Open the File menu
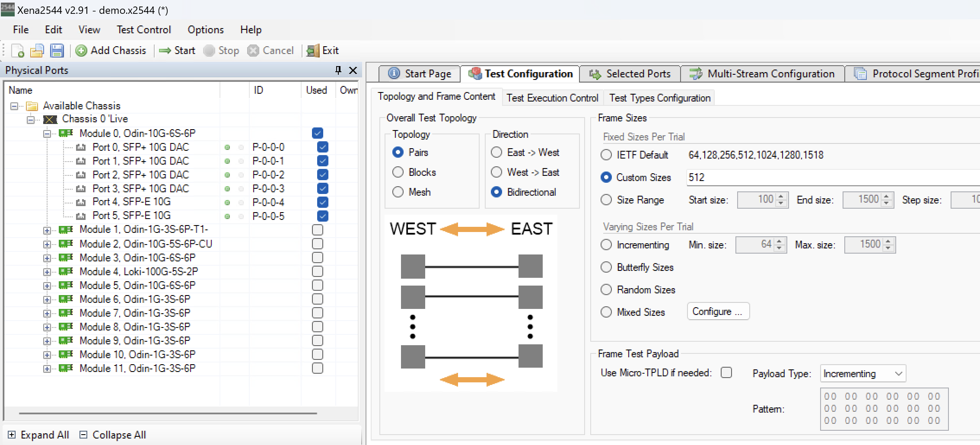This screenshot has height=445, width=980. (21, 29)
